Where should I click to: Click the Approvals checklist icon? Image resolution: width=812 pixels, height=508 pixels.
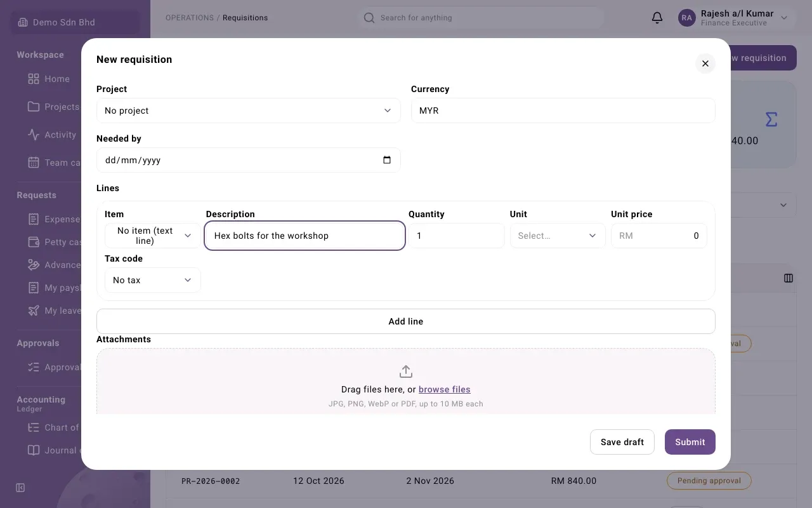pyautogui.click(x=34, y=367)
